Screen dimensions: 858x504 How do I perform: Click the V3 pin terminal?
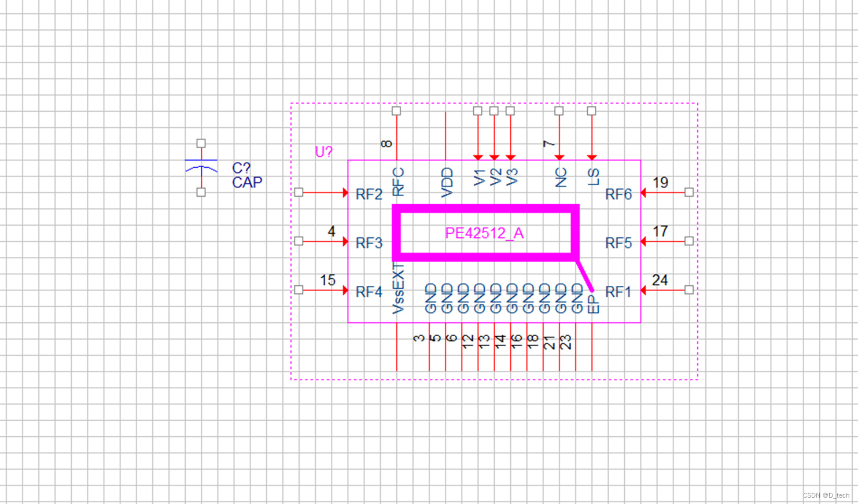coord(510,110)
